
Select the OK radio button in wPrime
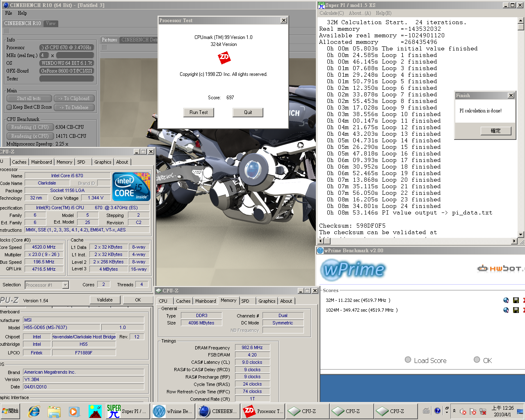point(477,360)
